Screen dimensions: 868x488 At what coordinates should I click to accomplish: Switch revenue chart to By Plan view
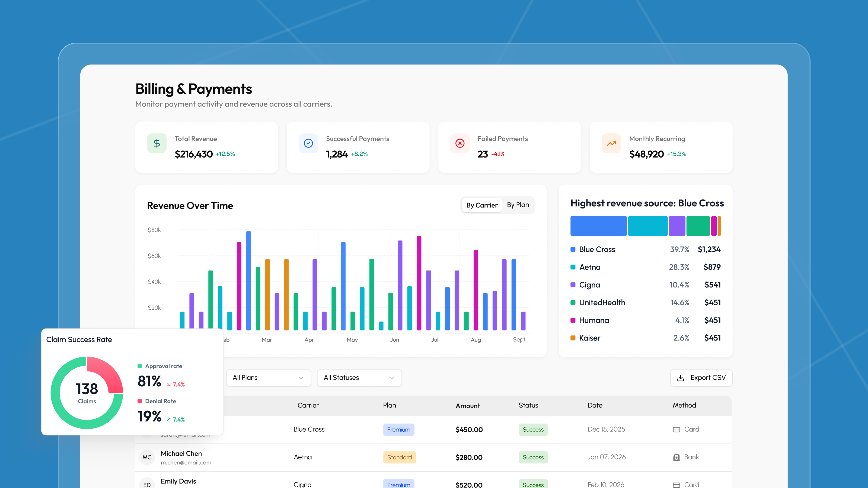[x=518, y=205]
